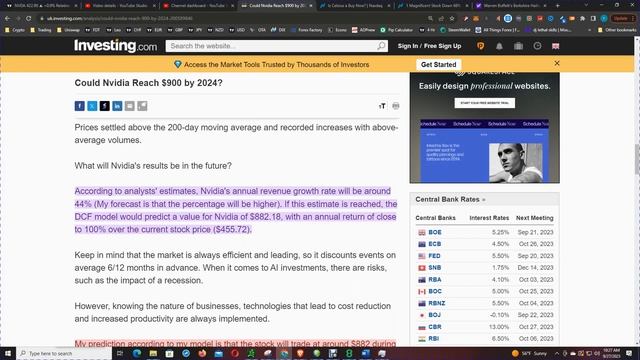The width and height of the screenshot is (640, 360).
Task: Select the UK flag edition icon
Action: (x=556, y=46)
